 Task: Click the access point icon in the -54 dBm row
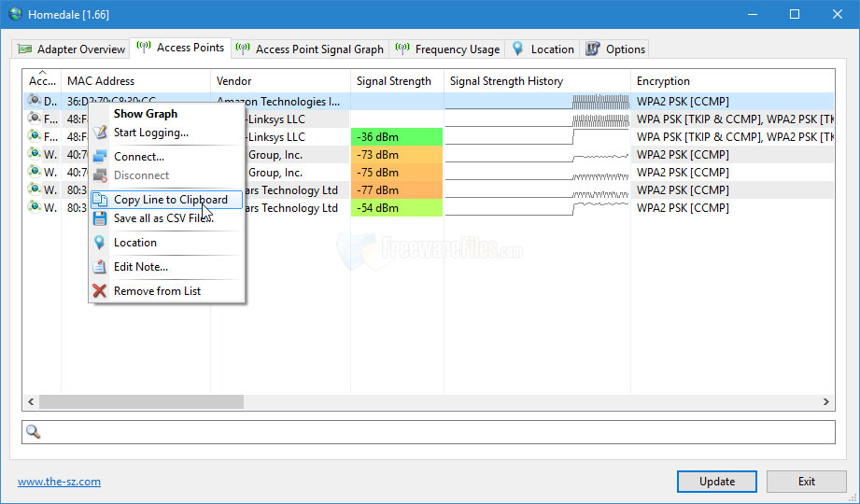(x=35, y=207)
